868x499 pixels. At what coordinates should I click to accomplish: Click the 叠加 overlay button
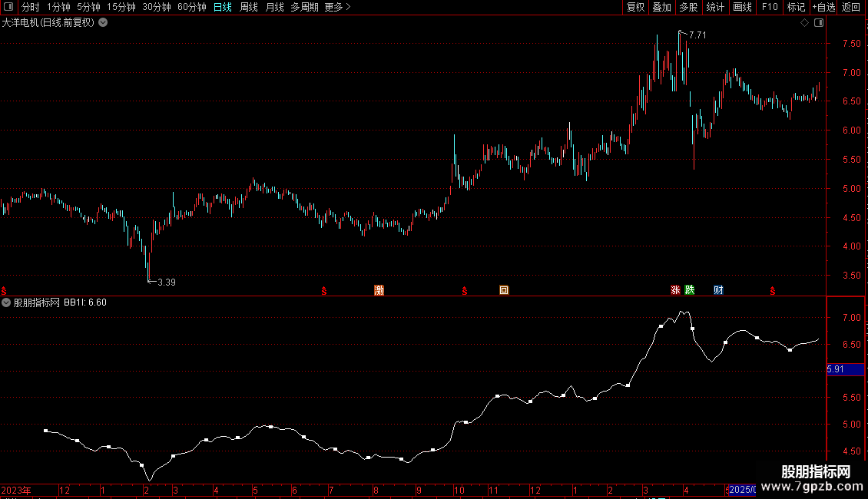tap(661, 7)
